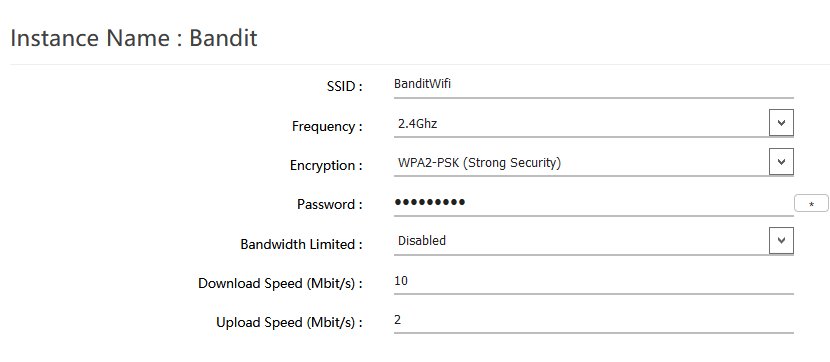Click the Download Speed field showing 10
Image resolution: width=830 pixels, height=362 pixels.
[x=593, y=282]
